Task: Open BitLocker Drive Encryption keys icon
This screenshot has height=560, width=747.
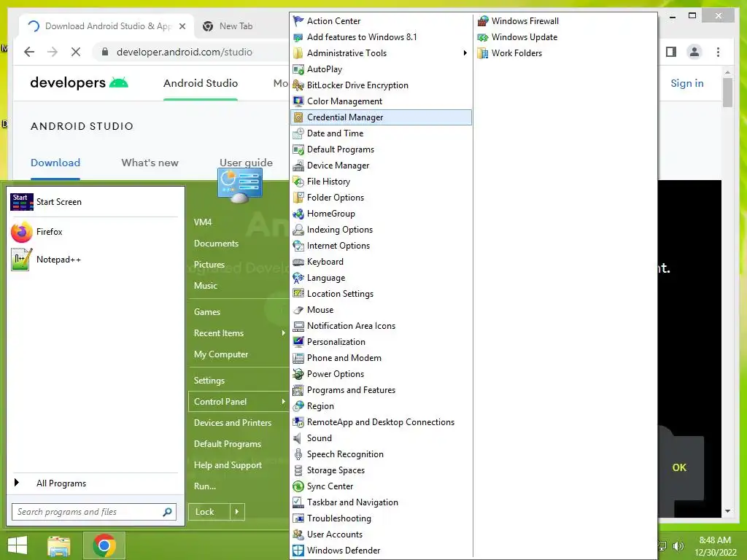Action: click(298, 85)
